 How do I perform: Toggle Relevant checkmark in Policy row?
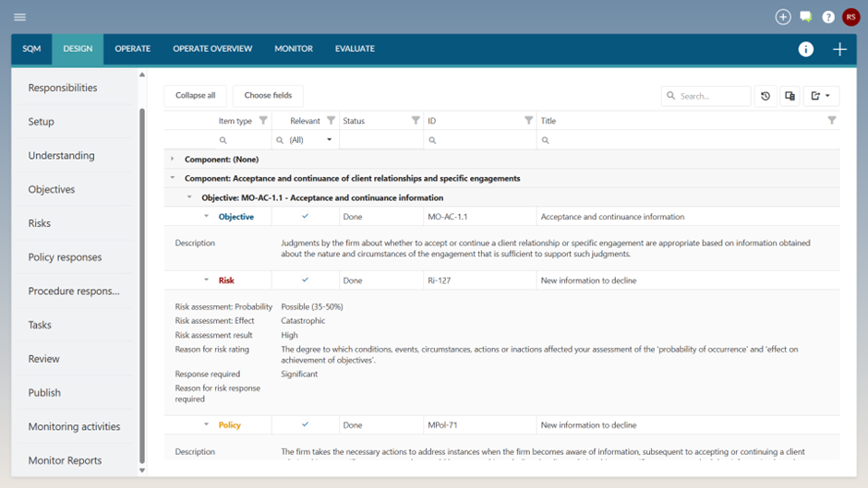[x=305, y=425]
